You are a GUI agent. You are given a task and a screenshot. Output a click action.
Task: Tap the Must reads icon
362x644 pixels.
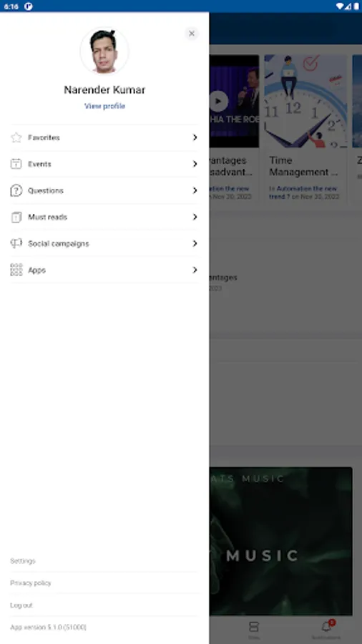(16, 217)
